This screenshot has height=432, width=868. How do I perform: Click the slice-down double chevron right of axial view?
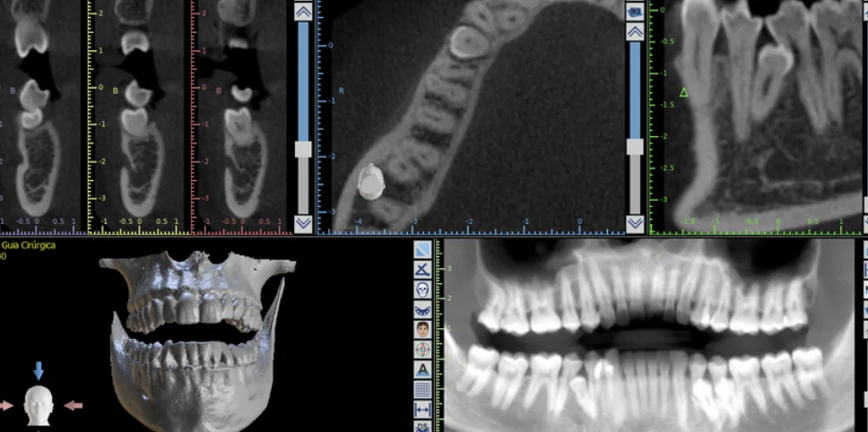pyautogui.click(x=635, y=223)
